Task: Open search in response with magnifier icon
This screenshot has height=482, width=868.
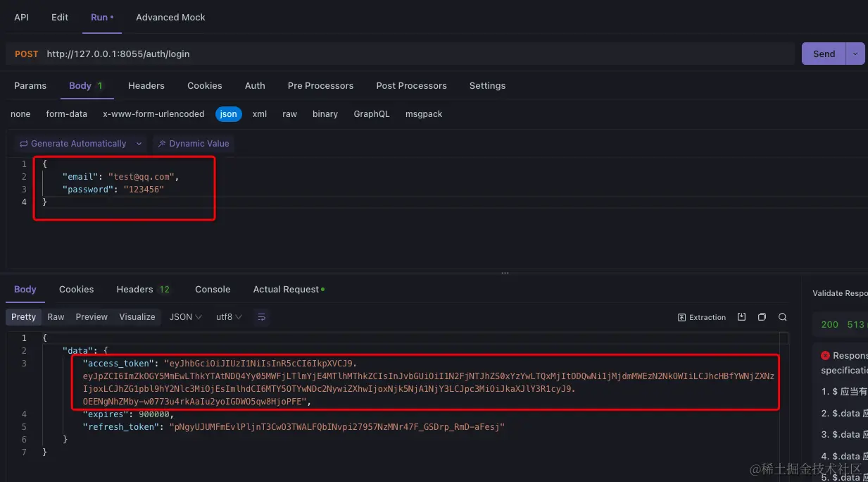Action: (782, 316)
